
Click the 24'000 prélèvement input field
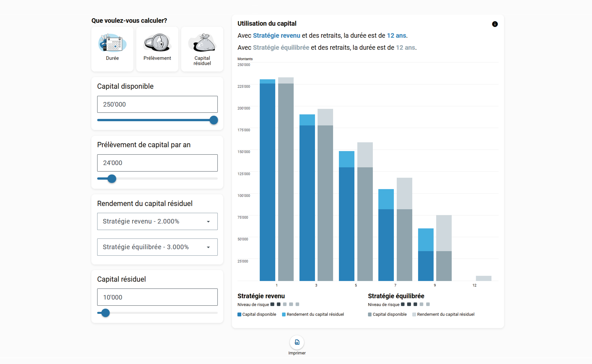pos(157,163)
